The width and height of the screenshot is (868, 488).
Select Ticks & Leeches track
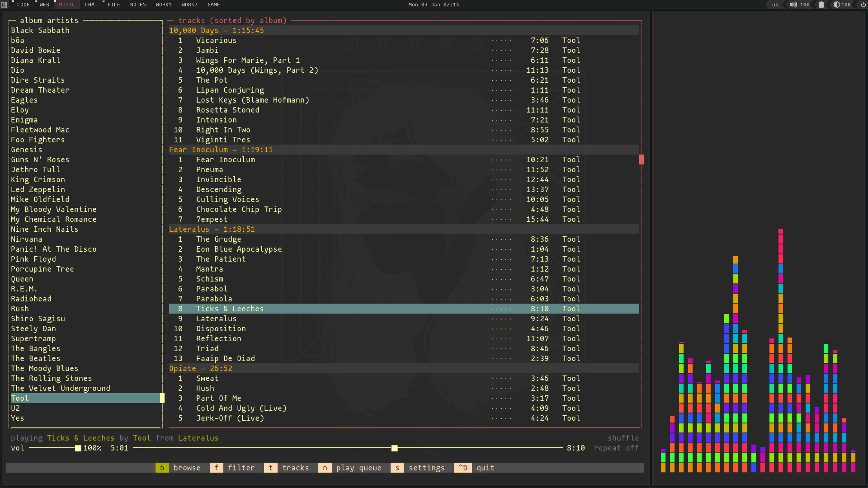[230, 309]
